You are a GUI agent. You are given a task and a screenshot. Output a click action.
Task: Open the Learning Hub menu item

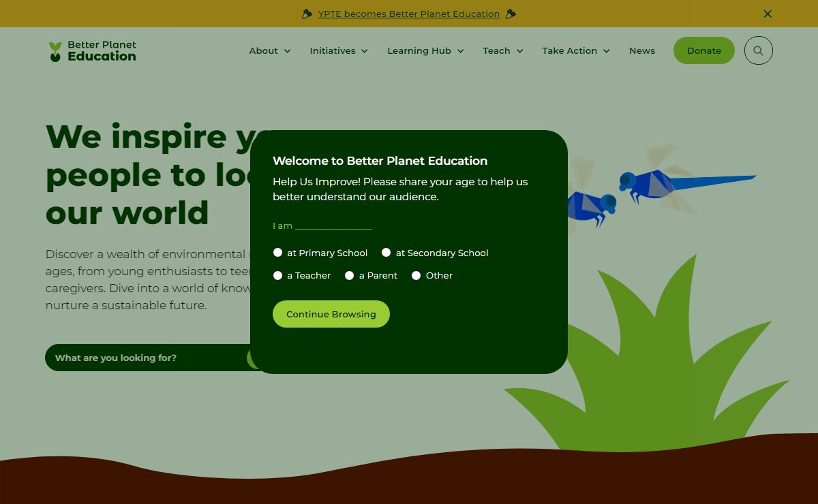419,50
